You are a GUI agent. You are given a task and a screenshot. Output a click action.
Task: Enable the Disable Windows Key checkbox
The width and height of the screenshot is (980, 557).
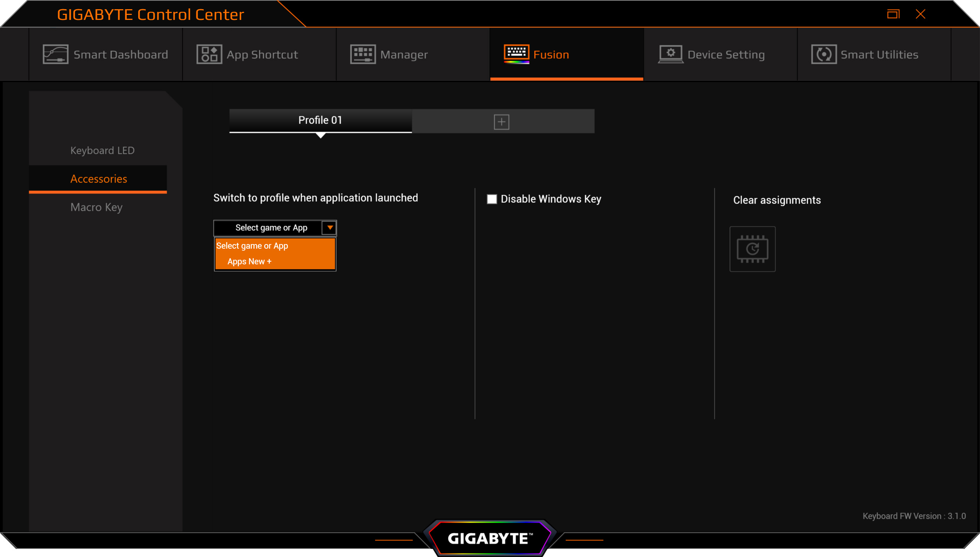click(492, 199)
